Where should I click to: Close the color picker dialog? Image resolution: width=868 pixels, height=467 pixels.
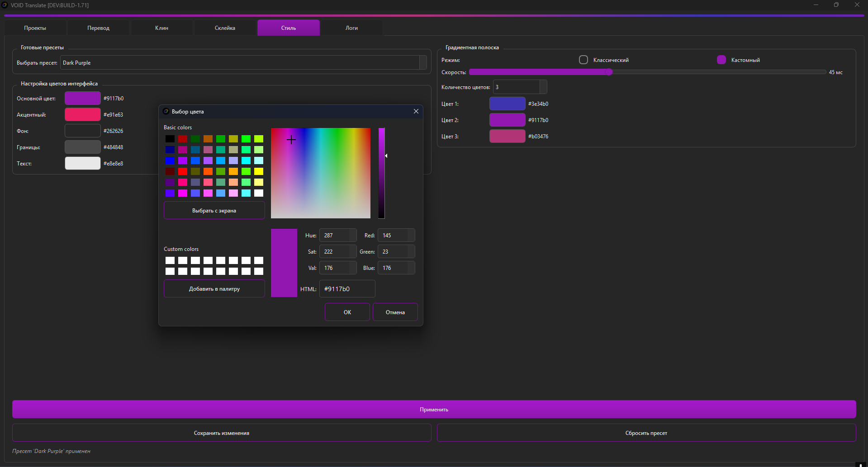coord(416,111)
